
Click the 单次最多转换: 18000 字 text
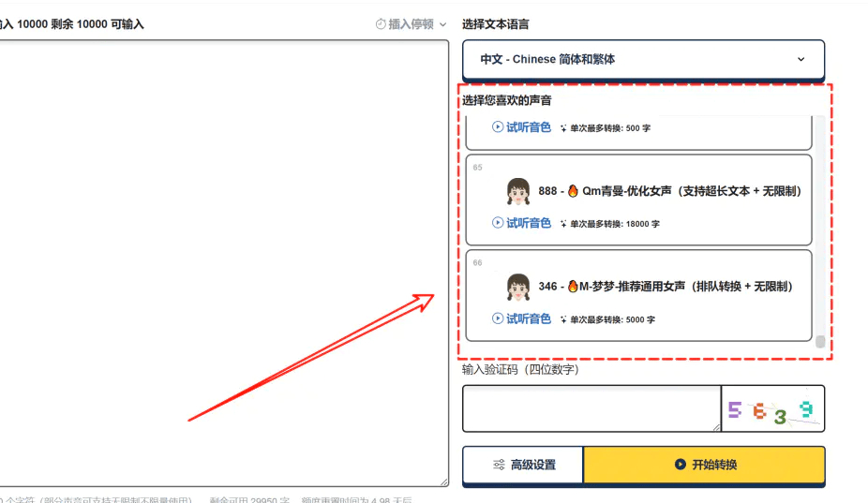point(615,224)
